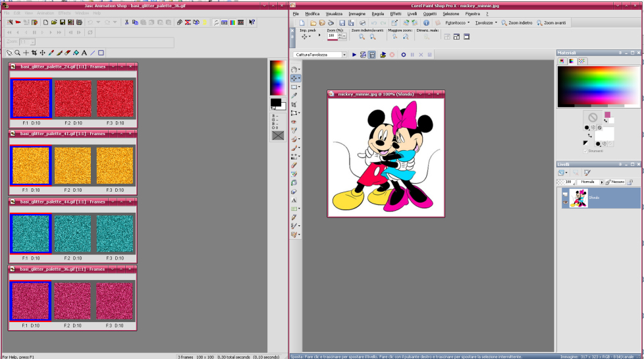This screenshot has height=359, width=644.
Task: Open Selezione menu in Paint Shop Pro
Action: point(450,14)
